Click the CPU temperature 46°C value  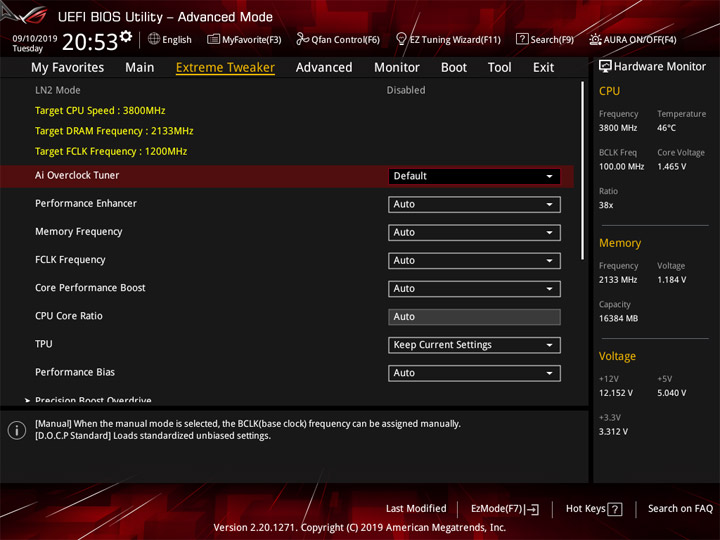666,128
